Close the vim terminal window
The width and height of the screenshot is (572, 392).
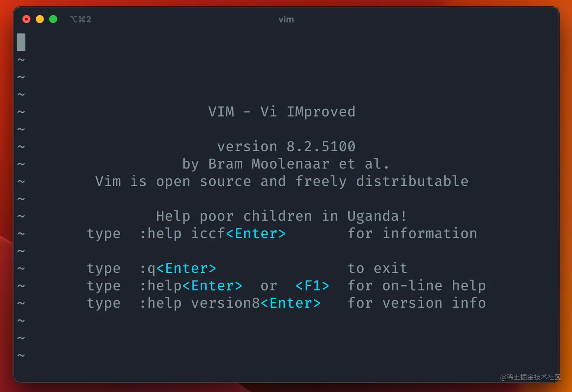pos(26,19)
